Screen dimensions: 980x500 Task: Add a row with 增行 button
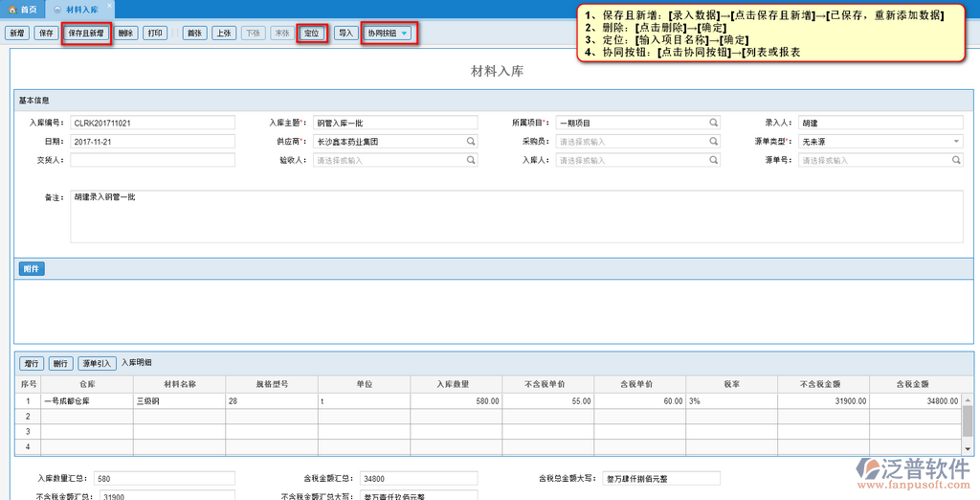click(x=32, y=364)
